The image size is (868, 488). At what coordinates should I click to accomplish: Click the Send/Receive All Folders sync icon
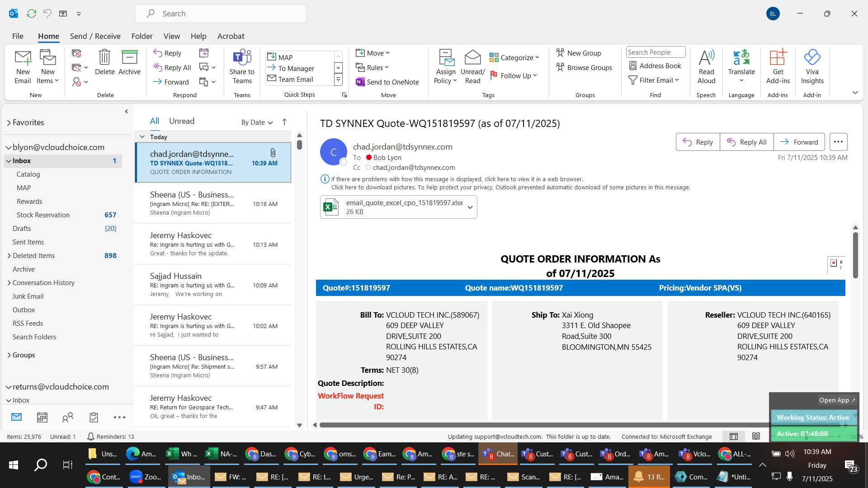click(31, 14)
